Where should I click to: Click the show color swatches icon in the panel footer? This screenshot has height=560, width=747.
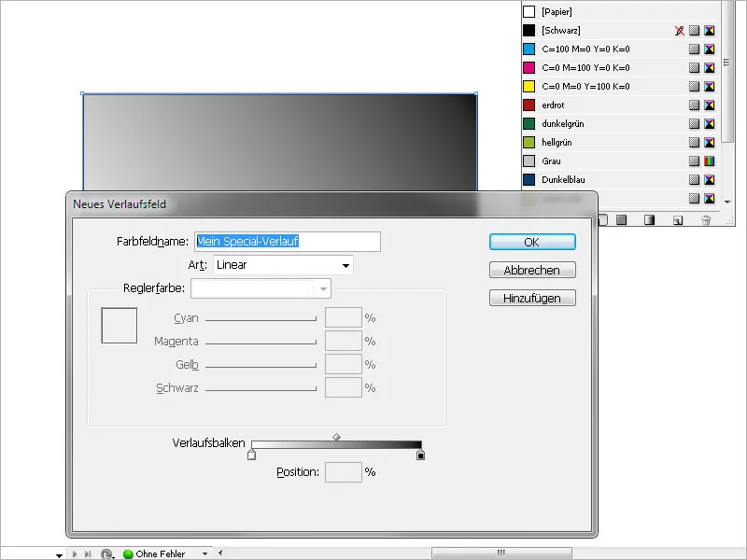(x=621, y=219)
